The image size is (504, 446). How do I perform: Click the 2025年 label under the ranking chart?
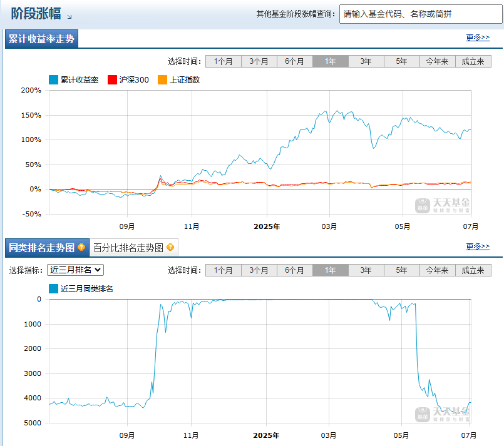(x=266, y=436)
